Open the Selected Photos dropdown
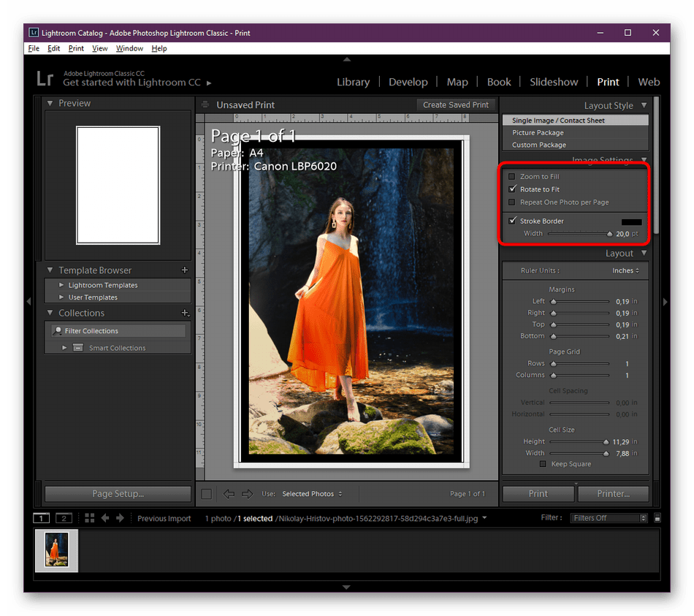The width and height of the screenshot is (694, 616). pos(312,493)
